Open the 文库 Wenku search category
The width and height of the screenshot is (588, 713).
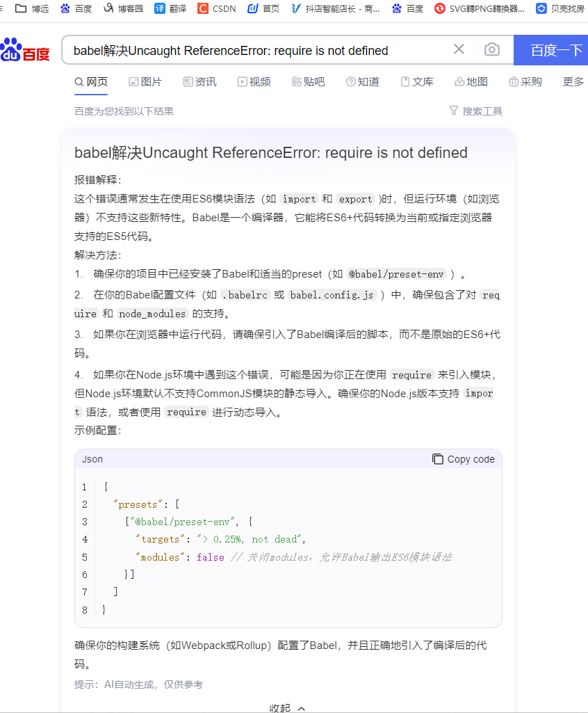click(x=416, y=81)
